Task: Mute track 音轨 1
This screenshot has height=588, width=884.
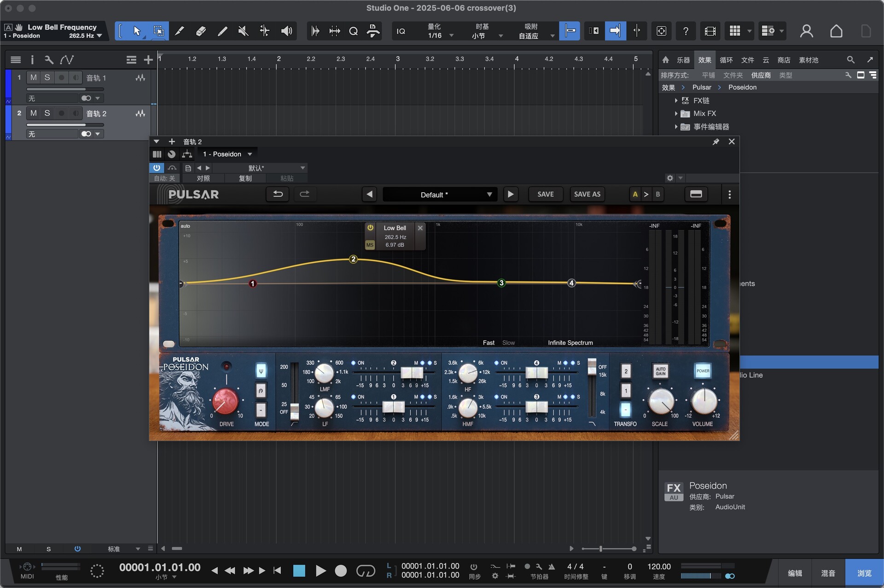Action: tap(34, 78)
